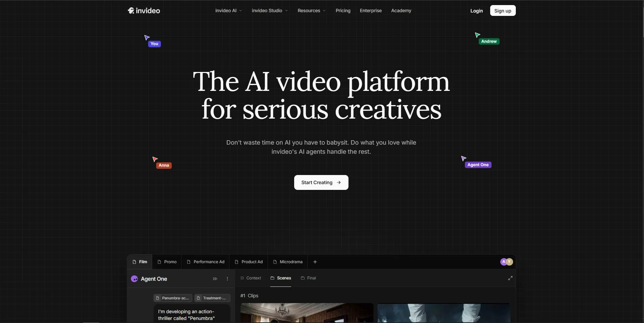
Task: Click the chat message about "Penumbra"
Action: click(x=192, y=314)
